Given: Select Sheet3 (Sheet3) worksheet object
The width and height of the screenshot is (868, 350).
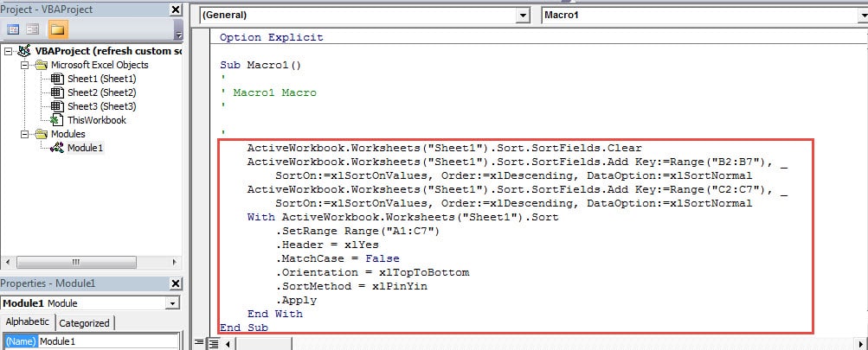Looking at the screenshot, I should click(101, 106).
